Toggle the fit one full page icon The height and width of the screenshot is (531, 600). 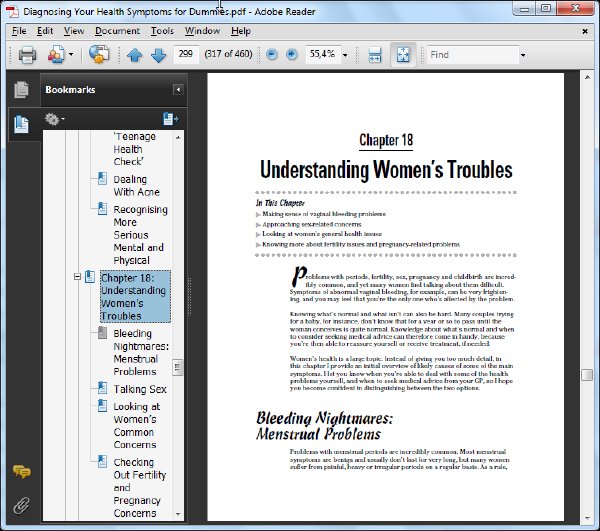(x=403, y=55)
